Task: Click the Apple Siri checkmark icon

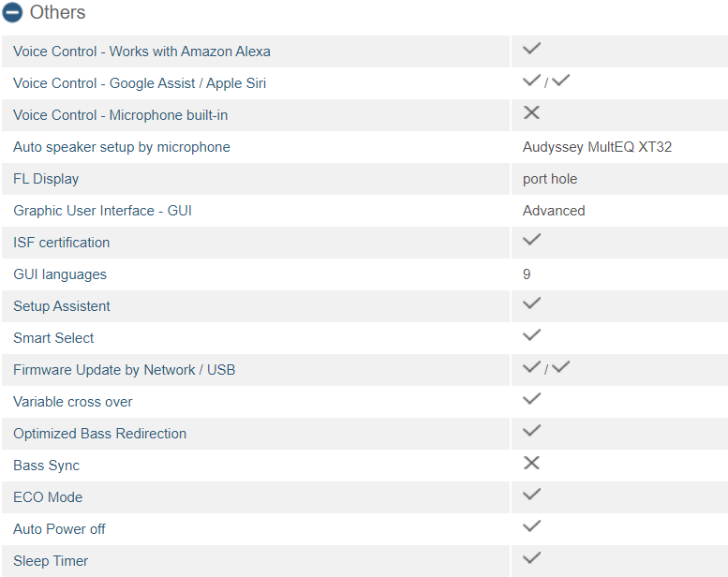Action: pyautogui.click(x=561, y=81)
